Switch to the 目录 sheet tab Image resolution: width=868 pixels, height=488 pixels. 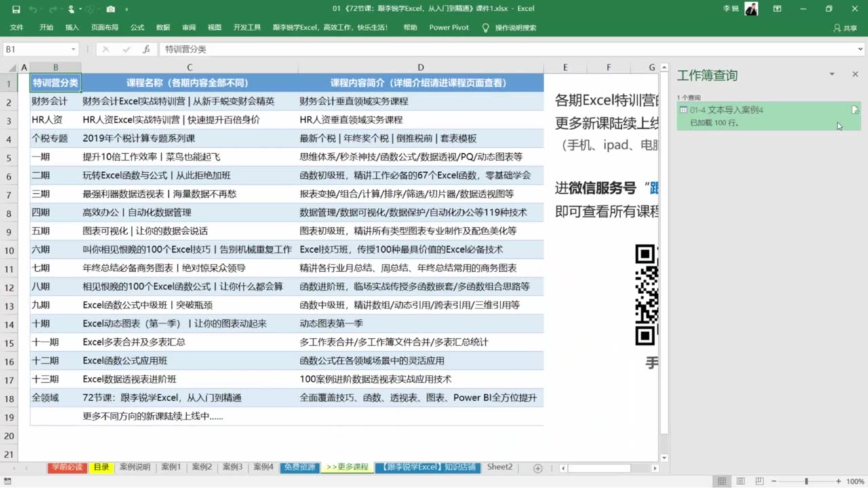[101, 467]
